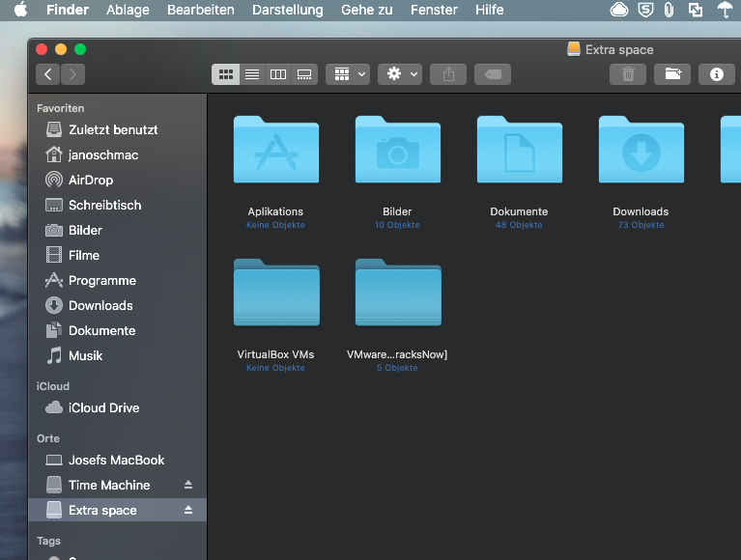The width and height of the screenshot is (741, 560).
Task: Select Time Machine volume in sidebar
Action: click(117, 485)
